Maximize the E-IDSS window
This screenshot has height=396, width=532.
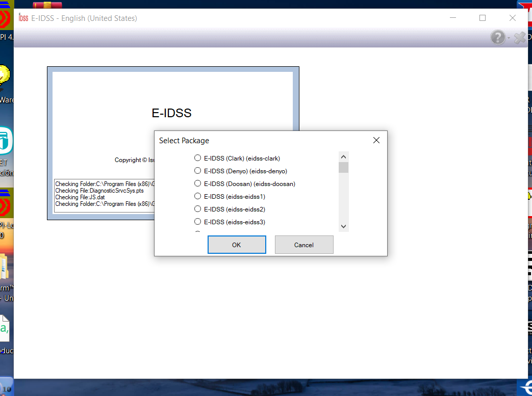[x=483, y=18]
